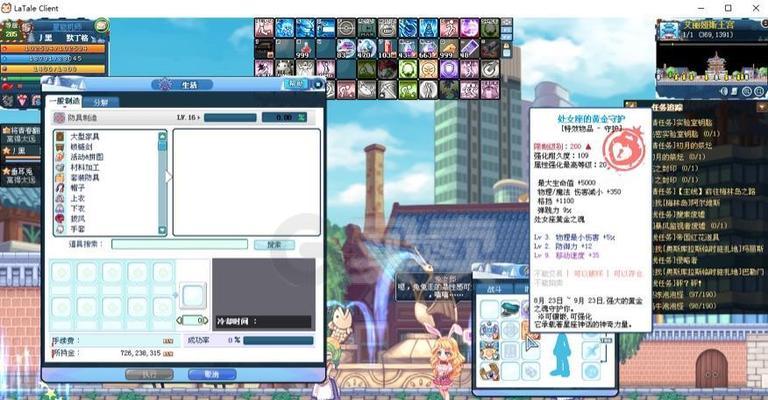Activate the purple orb skill in top row
This screenshot has width=768, height=400.
pyautogui.click(x=469, y=28)
